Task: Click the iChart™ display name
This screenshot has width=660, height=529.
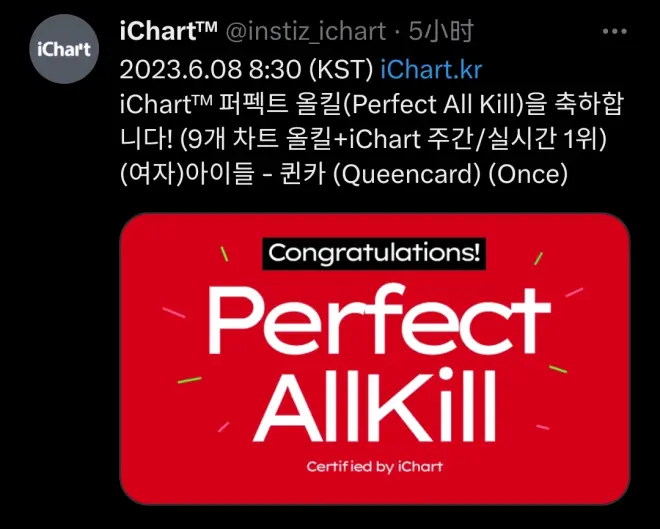Action: pos(168,33)
